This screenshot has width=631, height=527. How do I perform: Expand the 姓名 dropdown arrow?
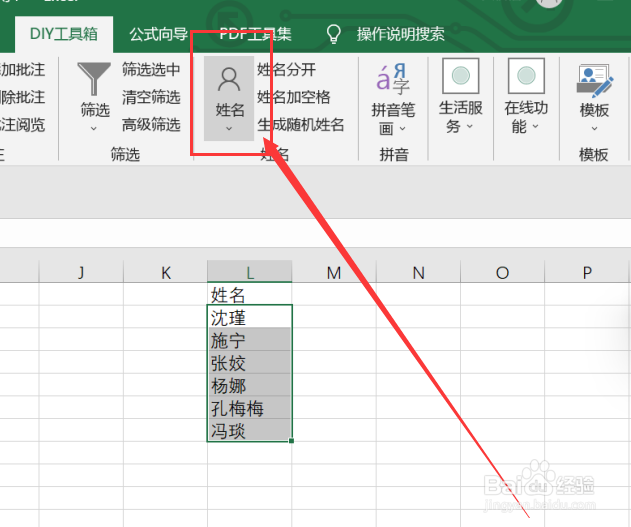[x=229, y=129]
